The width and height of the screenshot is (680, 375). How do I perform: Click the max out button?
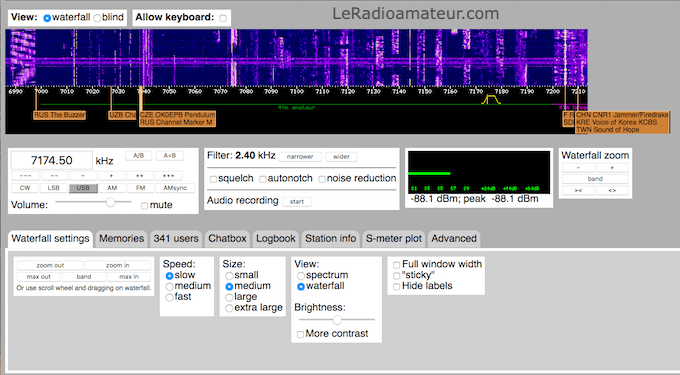click(x=39, y=277)
